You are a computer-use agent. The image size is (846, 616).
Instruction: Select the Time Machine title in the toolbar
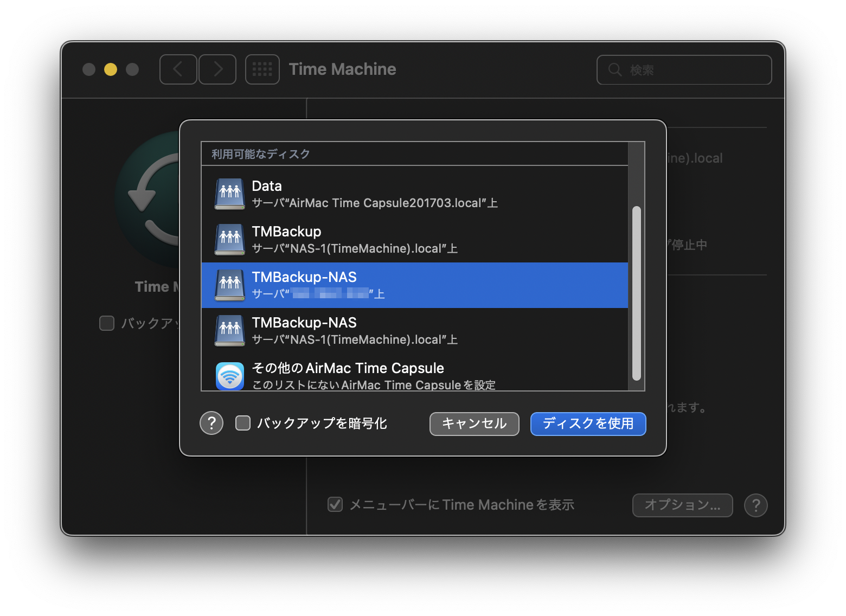(342, 69)
